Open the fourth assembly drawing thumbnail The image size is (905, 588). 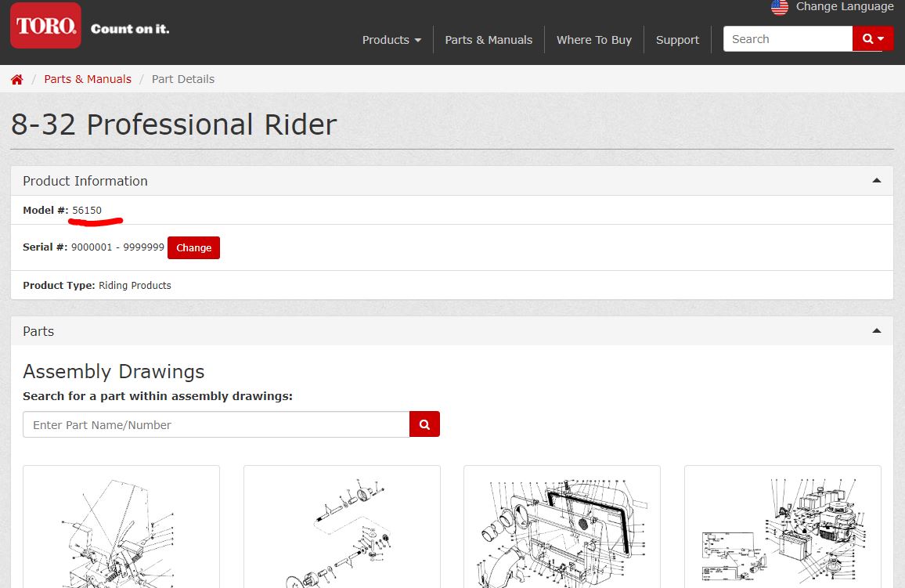783,527
